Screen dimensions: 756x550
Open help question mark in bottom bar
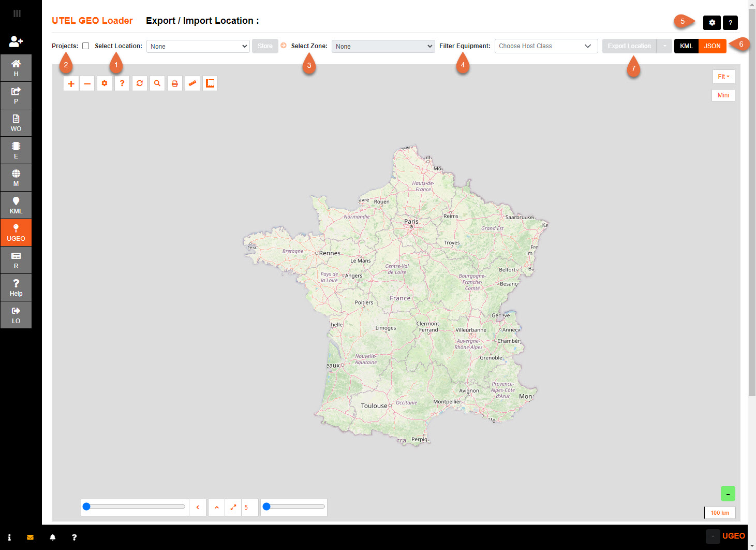tap(74, 538)
